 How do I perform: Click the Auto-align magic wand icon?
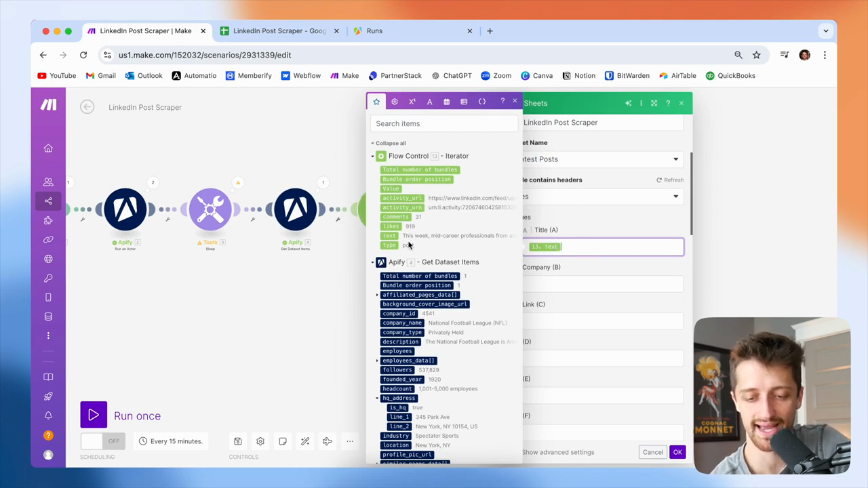click(305, 441)
